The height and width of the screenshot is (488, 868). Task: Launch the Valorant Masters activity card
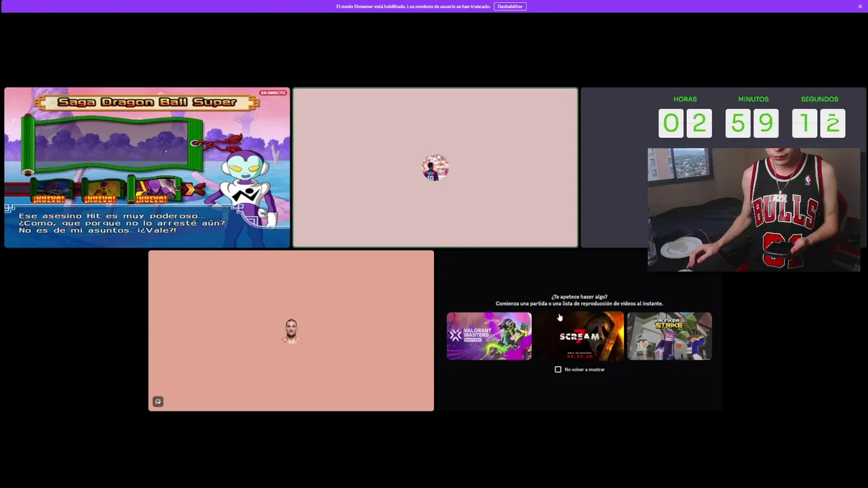(x=489, y=336)
